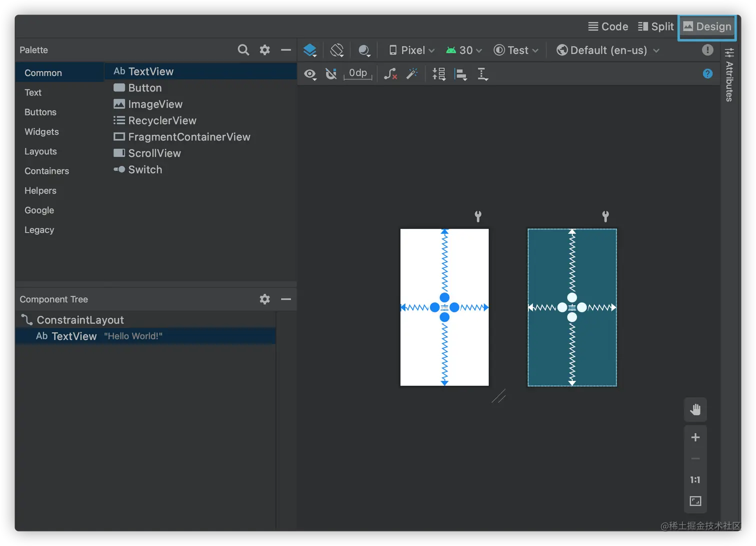Viewport: 756px width, 546px height.
Task: Select the design surface layers icon
Action: click(x=310, y=50)
